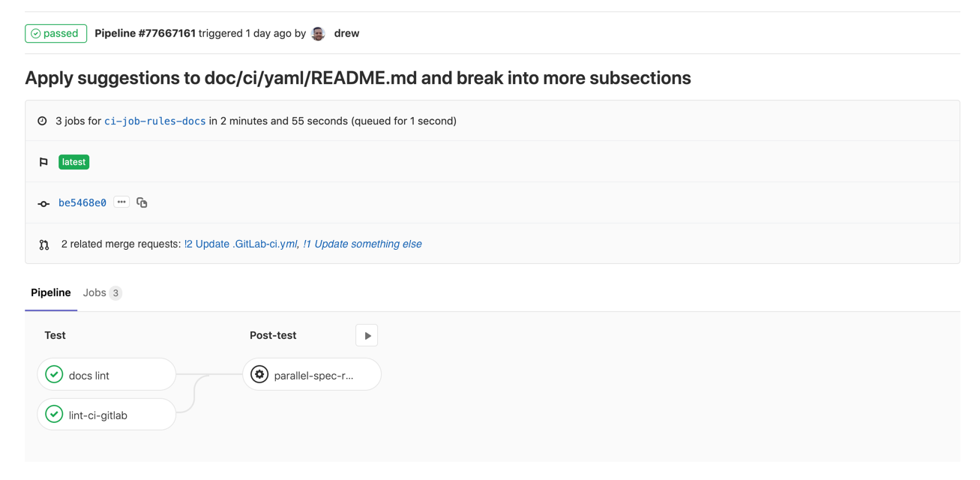Click the passed status badge
This screenshot has height=480, width=980.
pos(55,33)
